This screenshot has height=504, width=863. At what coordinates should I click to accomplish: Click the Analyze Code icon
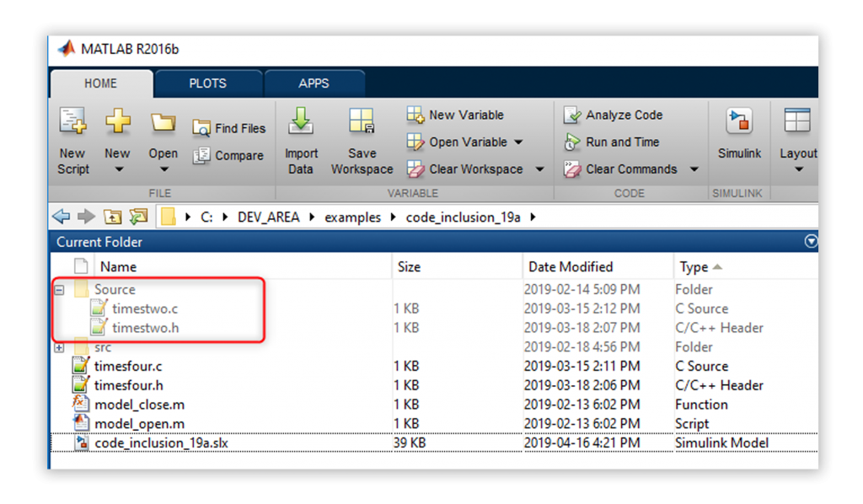coord(572,115)
